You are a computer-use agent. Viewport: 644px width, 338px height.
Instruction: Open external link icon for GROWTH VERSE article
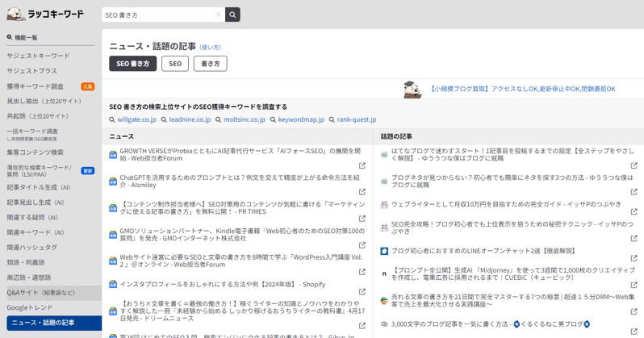click(362, 165)
